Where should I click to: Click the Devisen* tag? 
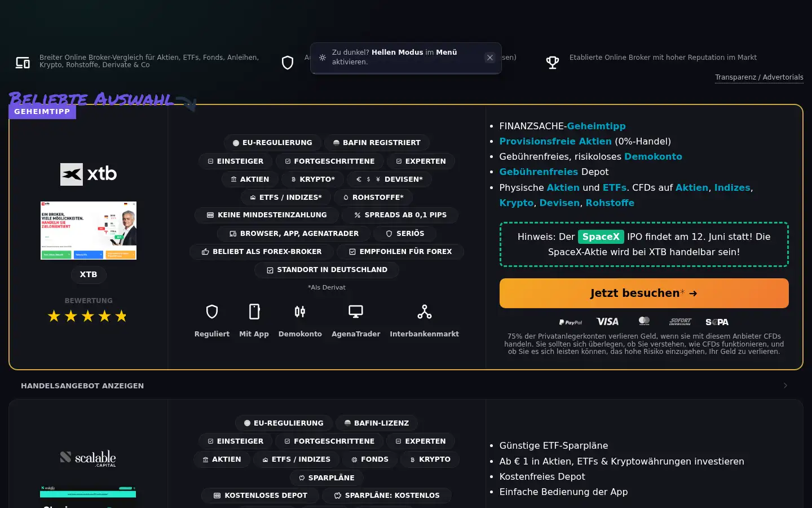[389, 179]
